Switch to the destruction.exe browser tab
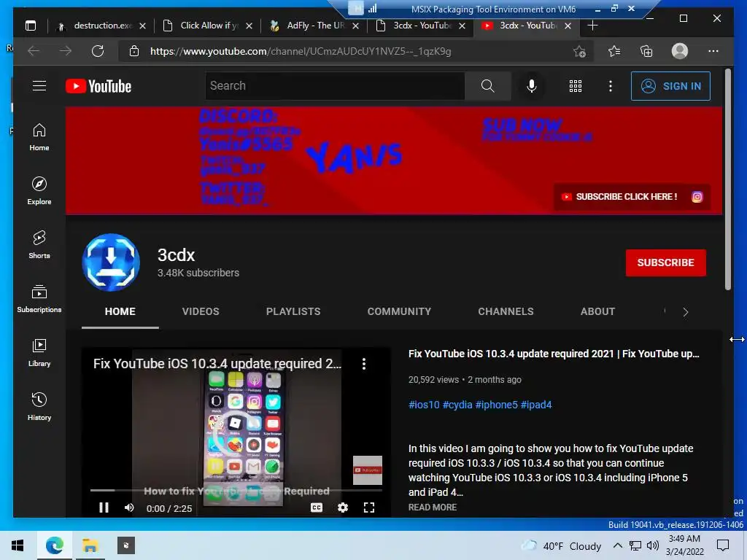 [102, 26]
